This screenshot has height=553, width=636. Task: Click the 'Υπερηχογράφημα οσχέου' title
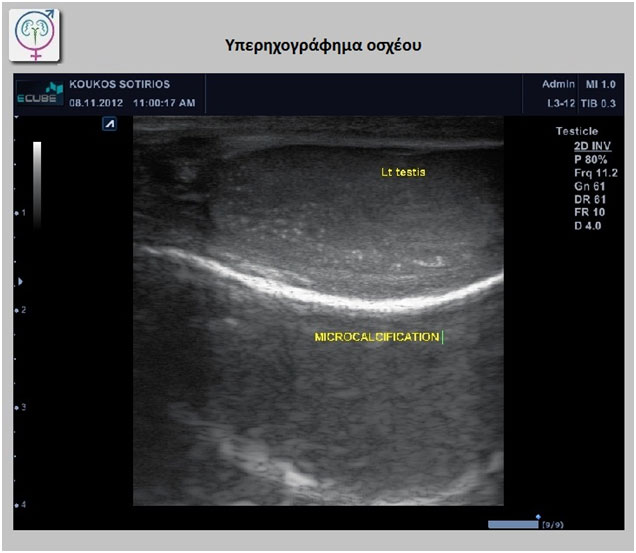[x=323, y=45]
